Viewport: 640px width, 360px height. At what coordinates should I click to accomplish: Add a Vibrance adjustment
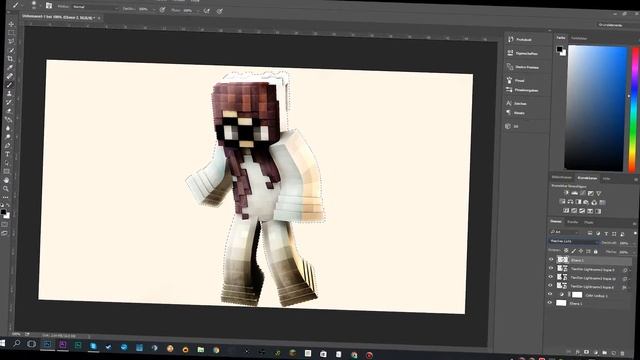(x=599, y=193)
